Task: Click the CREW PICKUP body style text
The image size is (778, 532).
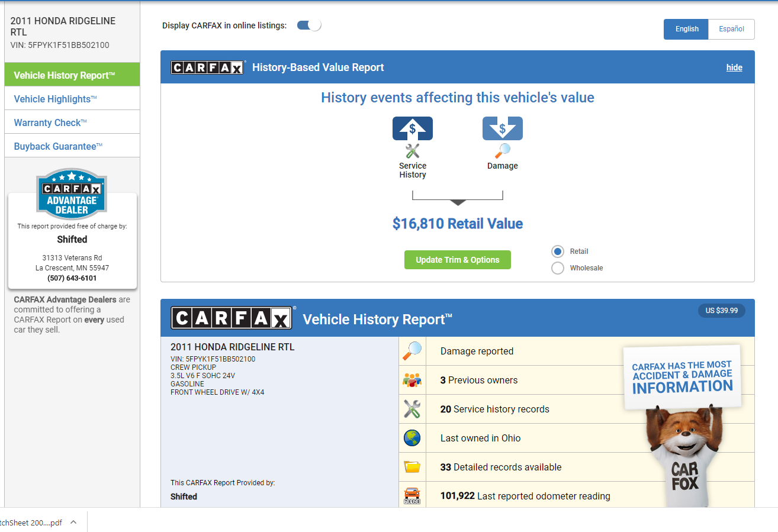Action: [x=194, y=367]
